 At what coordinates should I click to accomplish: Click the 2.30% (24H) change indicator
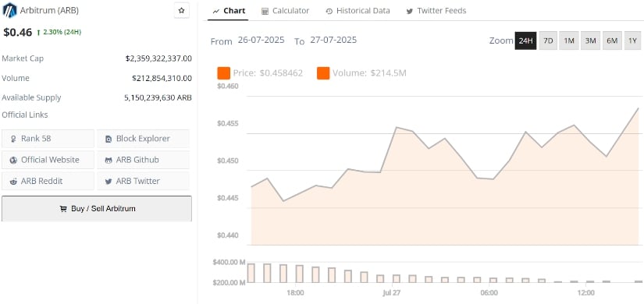click(x=59, y=32)
